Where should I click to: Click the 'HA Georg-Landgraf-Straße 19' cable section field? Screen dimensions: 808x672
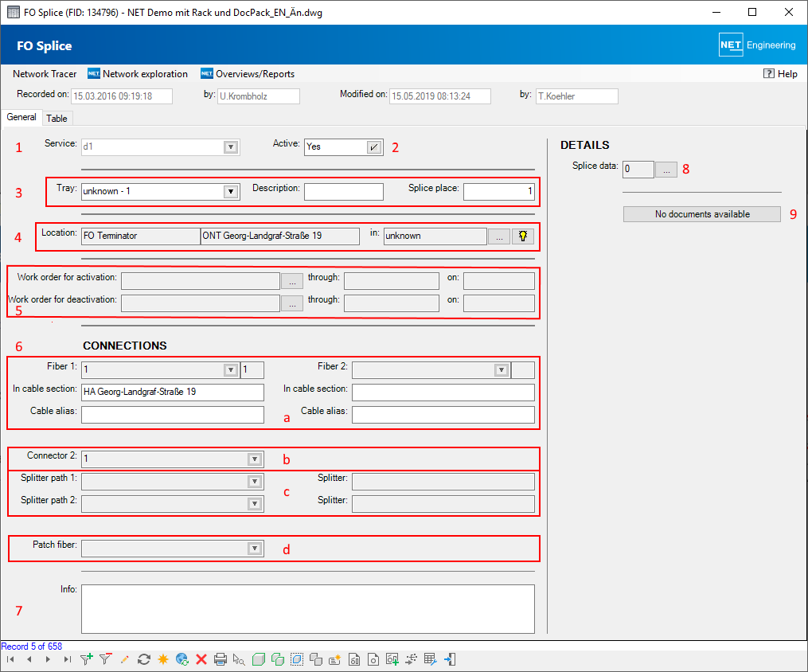173,393
